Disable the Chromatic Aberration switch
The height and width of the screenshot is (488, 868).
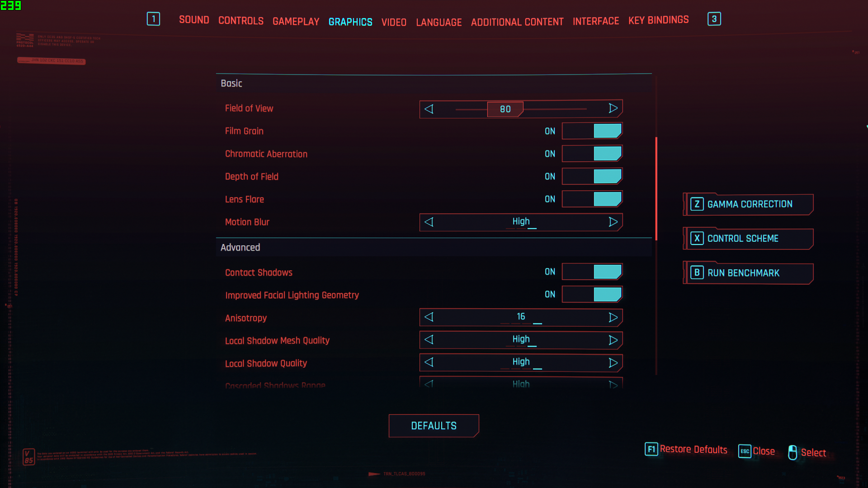point(592,154)
